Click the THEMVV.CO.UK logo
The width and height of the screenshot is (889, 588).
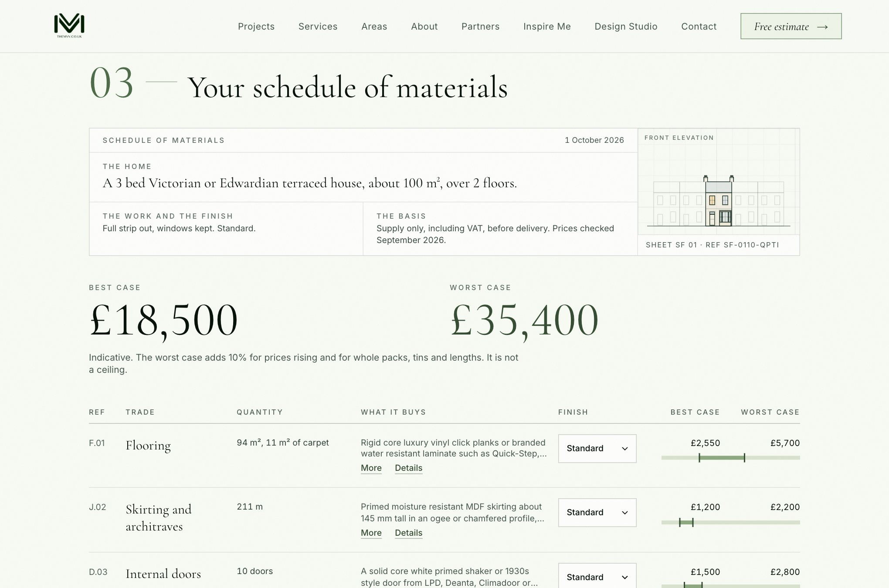[x=69, y=26]
